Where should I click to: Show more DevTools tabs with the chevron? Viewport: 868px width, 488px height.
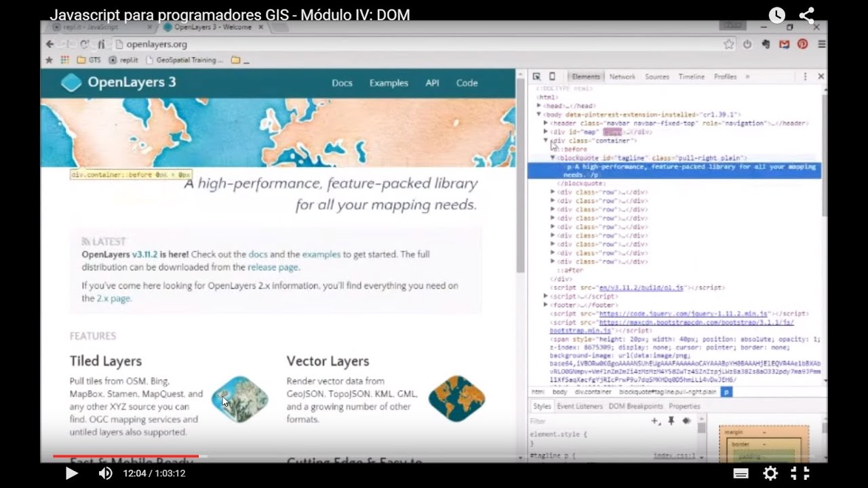click(748, 77)
